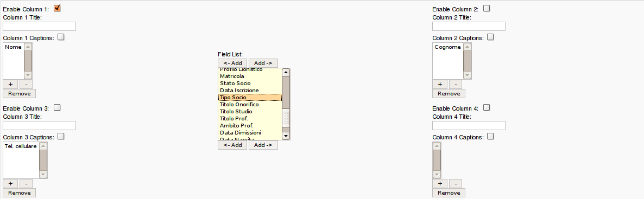Click the top Add -> button
Image resolution: width=644 pixels, height=199 pixels.
[x=263, y=63]
